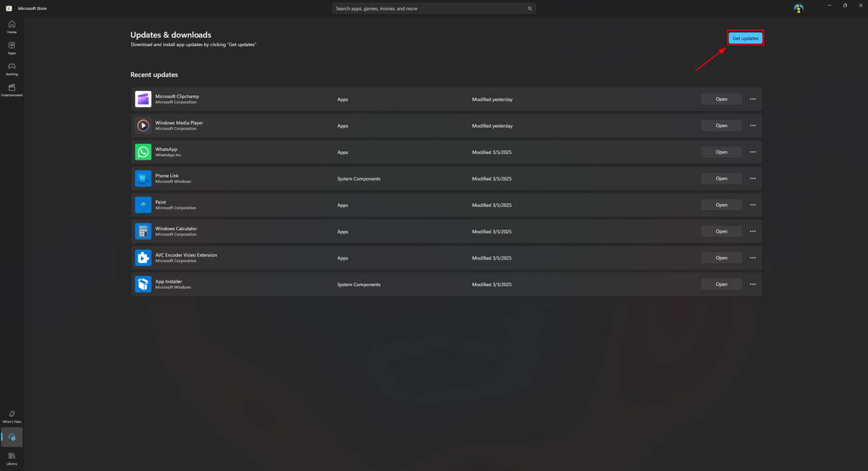Click the AVC Encoder Video Extension title

click(x=186, y=255)
